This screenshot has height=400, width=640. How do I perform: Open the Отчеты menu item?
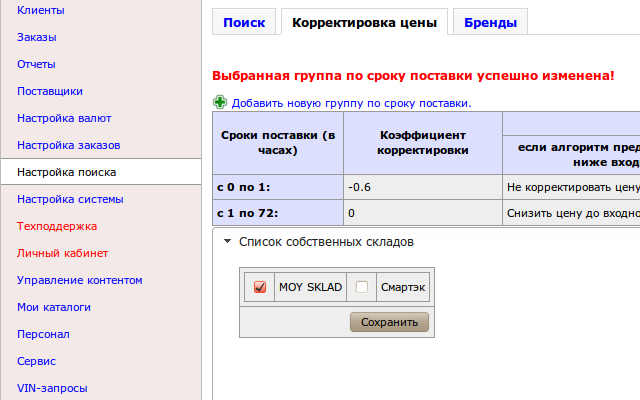tap(36, 64)
